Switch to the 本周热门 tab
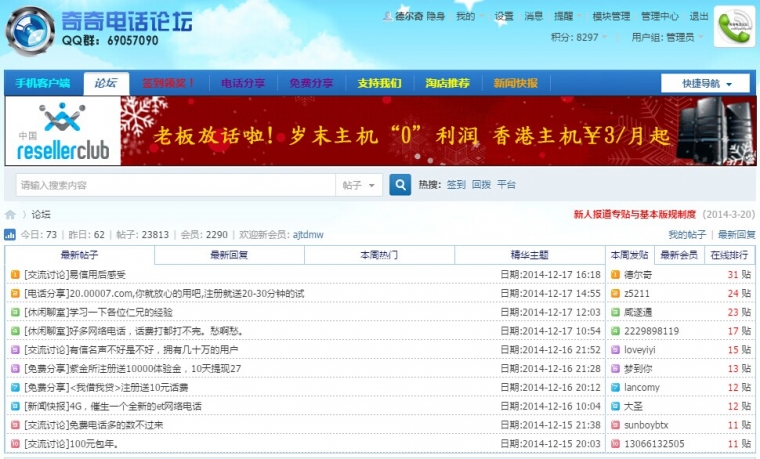This screenshot has width=760, height=459. (x=379, y=255)
